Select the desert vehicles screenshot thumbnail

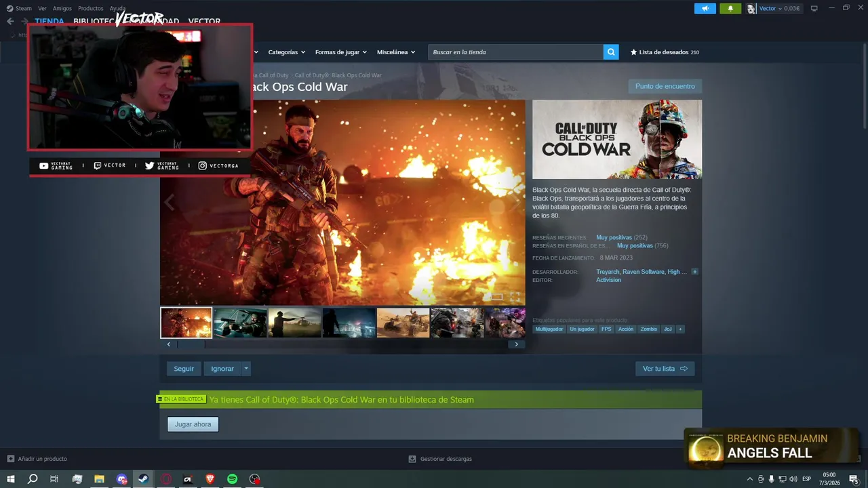[403, 323]
